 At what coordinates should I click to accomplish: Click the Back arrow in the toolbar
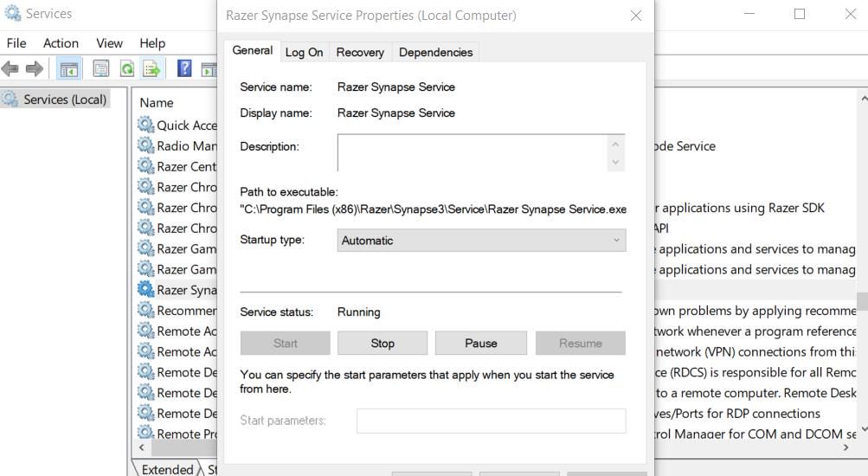pyautogui.click(x=11, y=68)
